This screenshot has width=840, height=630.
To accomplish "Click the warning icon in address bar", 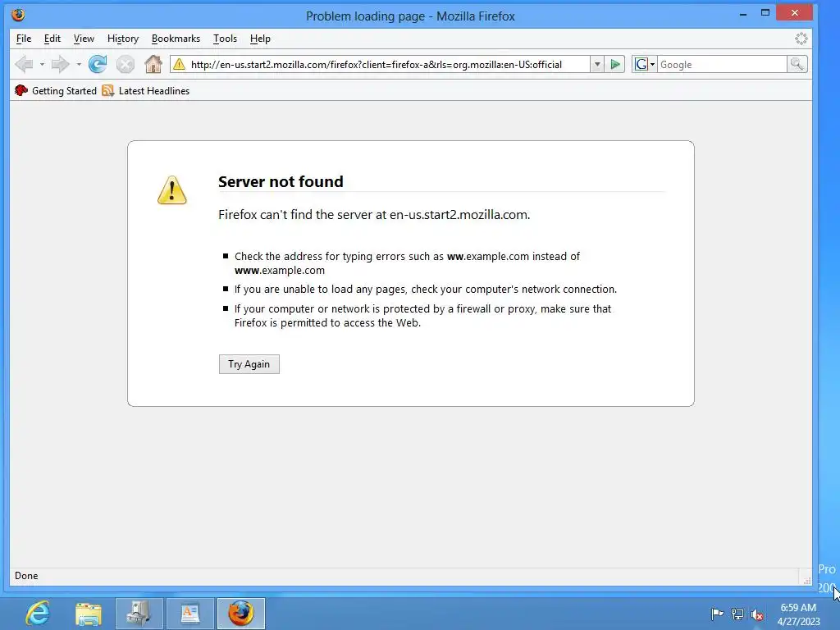I will (x=180, y=64).
